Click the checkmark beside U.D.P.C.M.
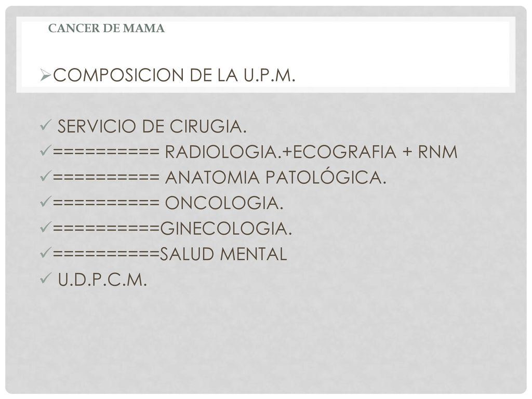The image size is (532, 399). [x=45, y=278]
